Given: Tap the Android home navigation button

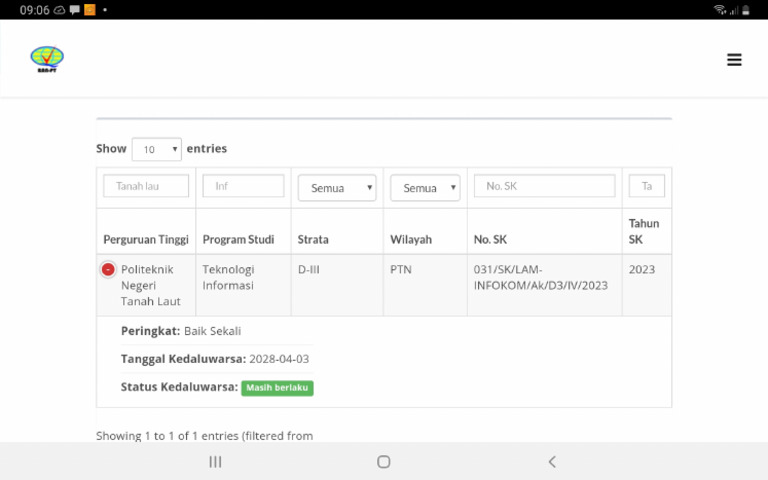Looking at the screenshot, I should pyautogui.click(x=384, y=461).
